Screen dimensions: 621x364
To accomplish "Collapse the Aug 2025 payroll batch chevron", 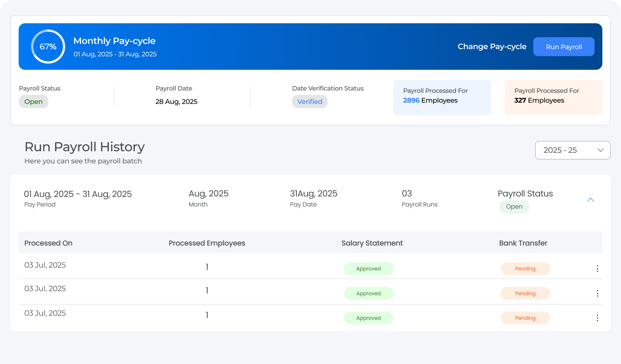I will point(590,200).
